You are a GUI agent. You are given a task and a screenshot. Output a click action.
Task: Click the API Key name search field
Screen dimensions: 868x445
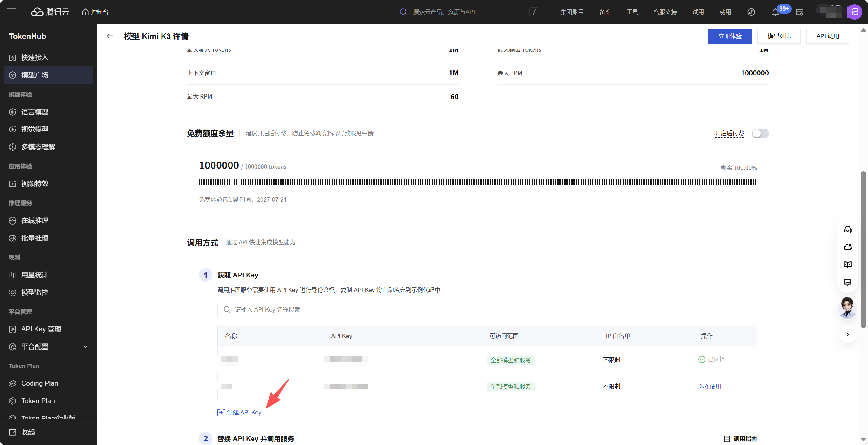[295, 309]
